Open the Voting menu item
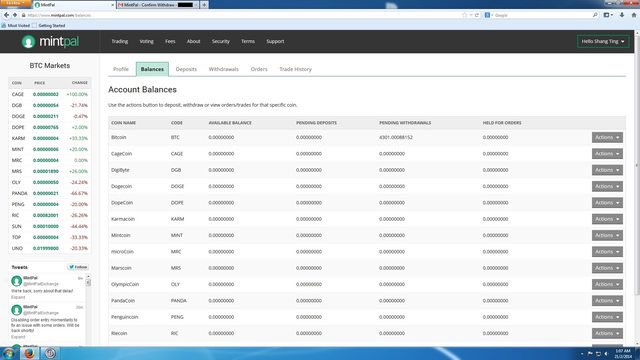The image size is (640, 360). click(x=147, y=41)
